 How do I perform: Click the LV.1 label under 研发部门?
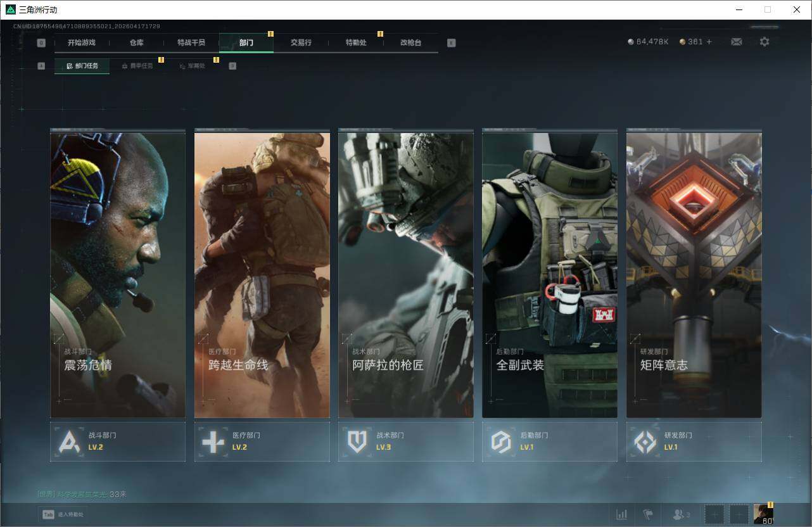pyautogui.click(x=671, y=447)
